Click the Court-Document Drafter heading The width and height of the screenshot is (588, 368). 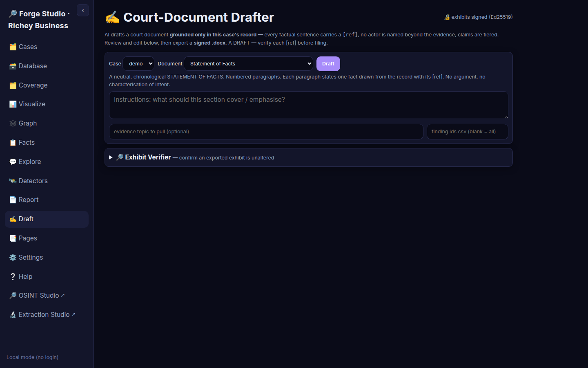coord(189,17)
